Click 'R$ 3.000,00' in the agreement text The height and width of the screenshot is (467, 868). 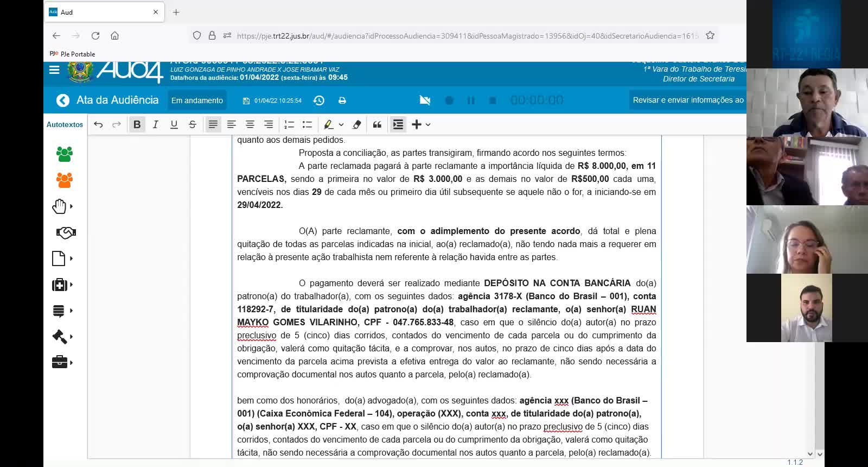[438, 179]
